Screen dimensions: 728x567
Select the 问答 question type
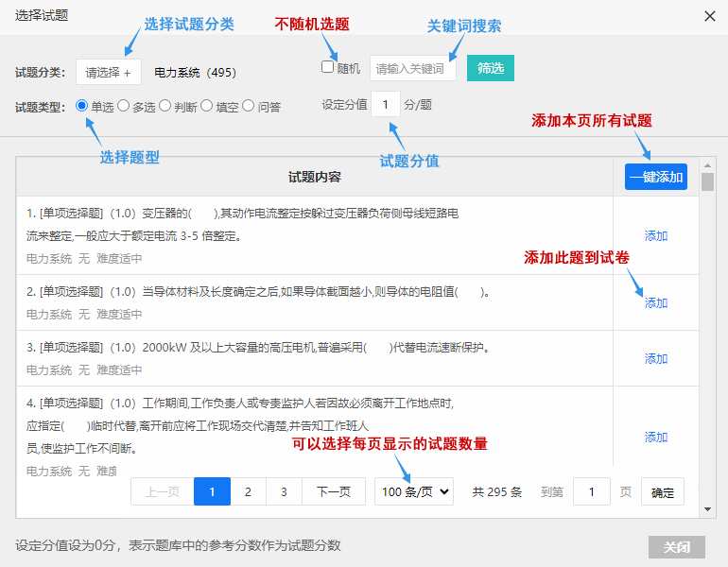249,106
